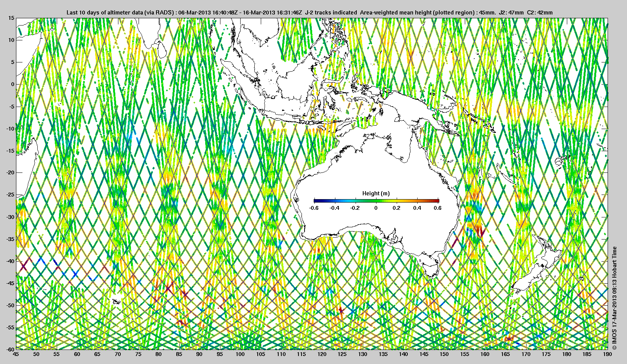Click latitude axis label -5
Viewport: 627px width, 364px height.
(x=12, y=107)
